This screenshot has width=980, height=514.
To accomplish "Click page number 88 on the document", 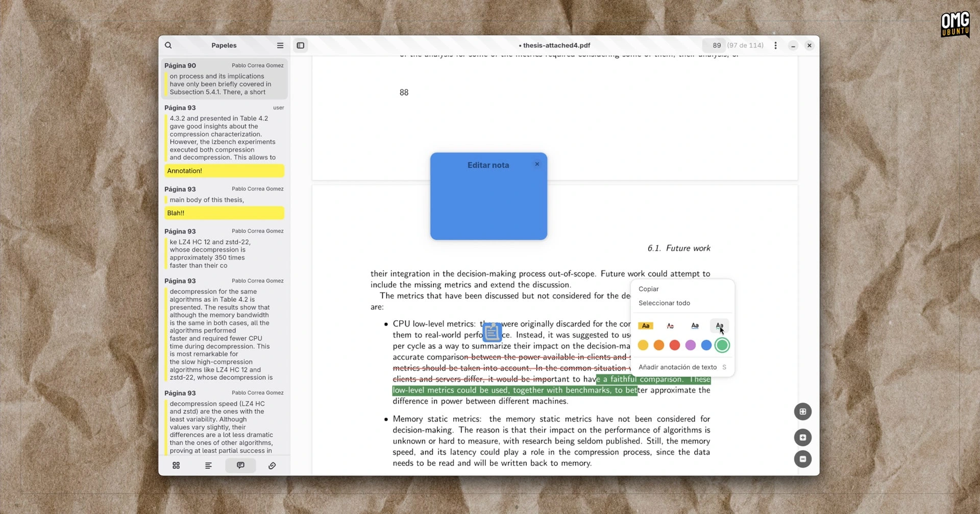I will coord(404,93).
